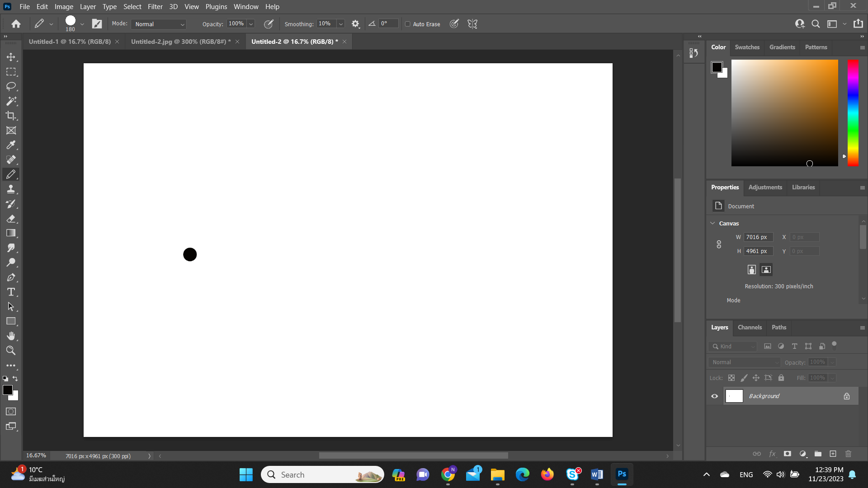Collapse the Canvas section

click(713, 223)
